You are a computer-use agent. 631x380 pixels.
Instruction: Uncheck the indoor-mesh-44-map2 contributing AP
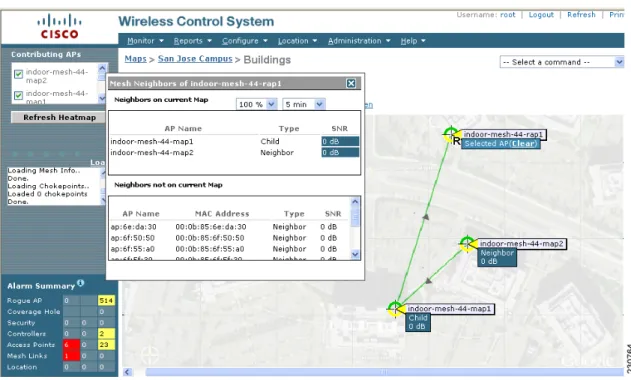18,74
